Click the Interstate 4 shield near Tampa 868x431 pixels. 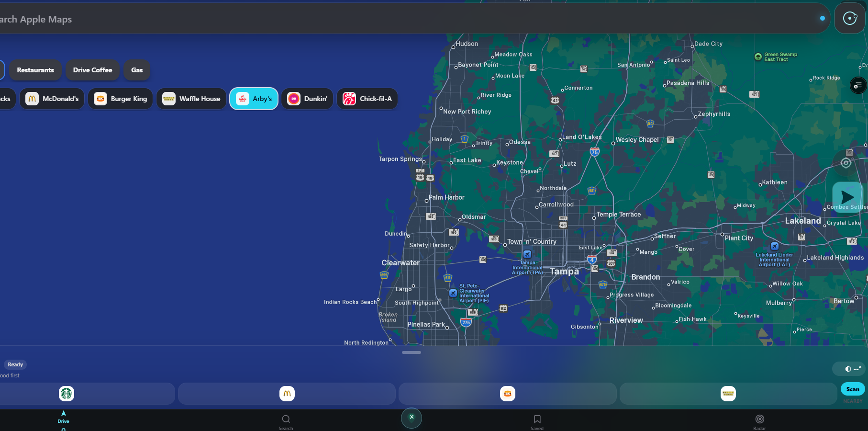(592, 260)
